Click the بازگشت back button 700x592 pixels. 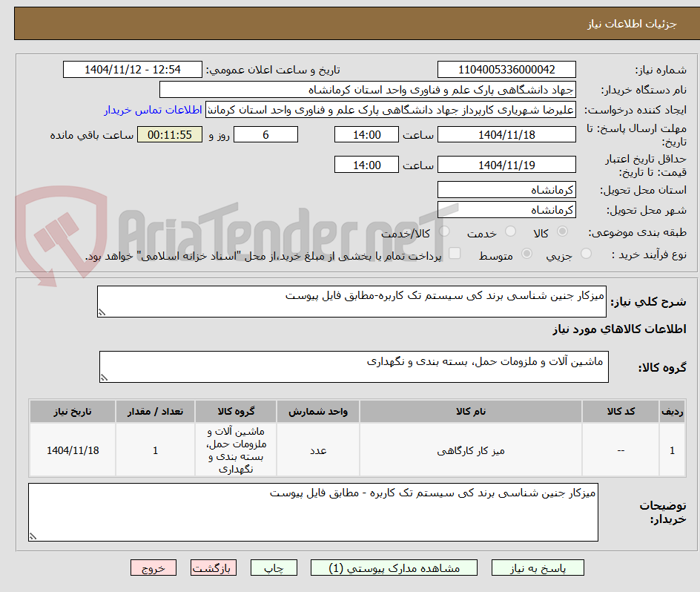(x=214, y=568)
